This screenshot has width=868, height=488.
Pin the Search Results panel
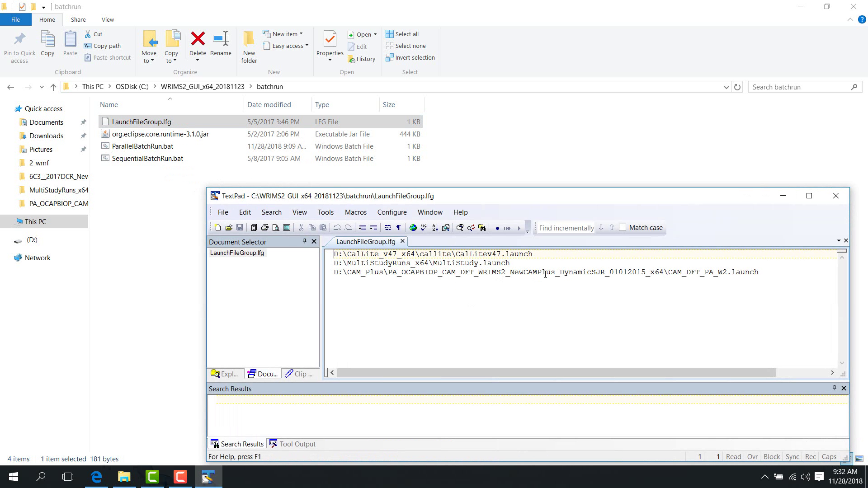click(835, 388)
